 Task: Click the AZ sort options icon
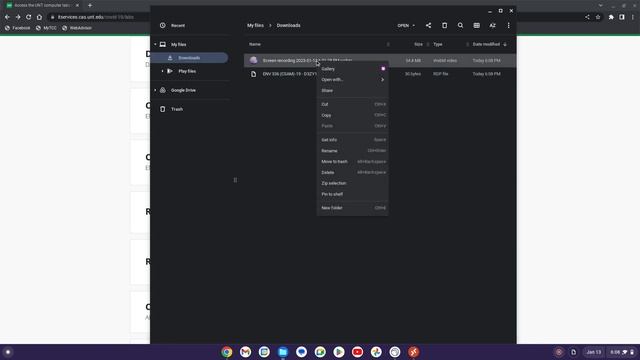493,25
